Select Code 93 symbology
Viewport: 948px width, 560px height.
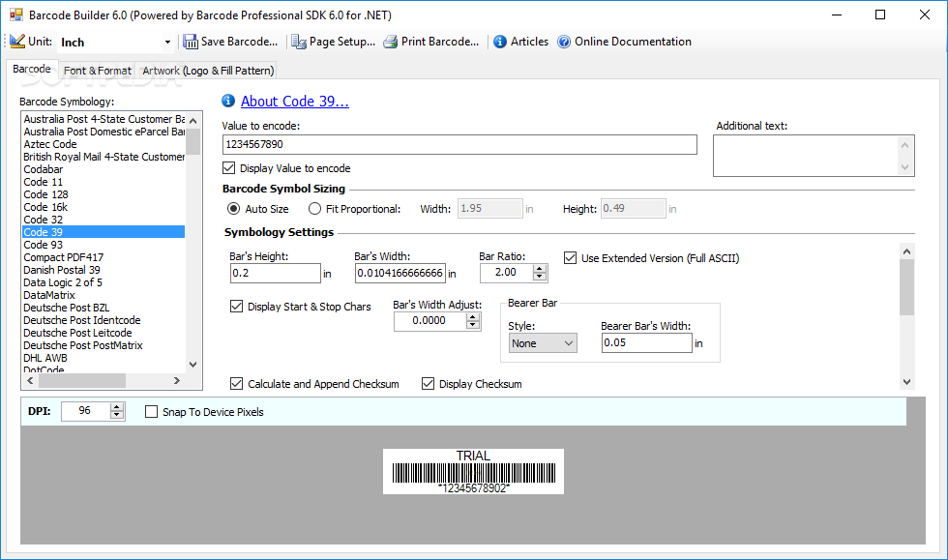(x=43, y=245)
